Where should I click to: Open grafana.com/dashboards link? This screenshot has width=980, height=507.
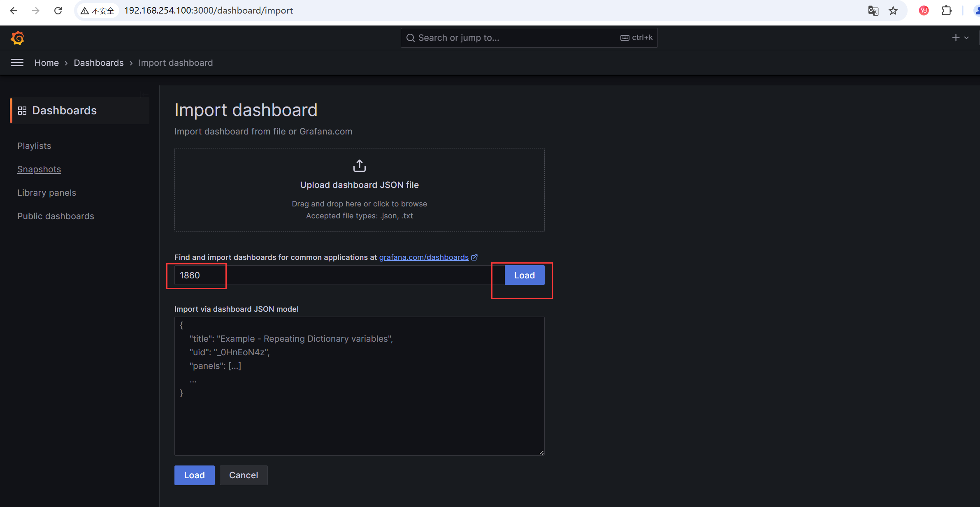(x=424, y=257)
